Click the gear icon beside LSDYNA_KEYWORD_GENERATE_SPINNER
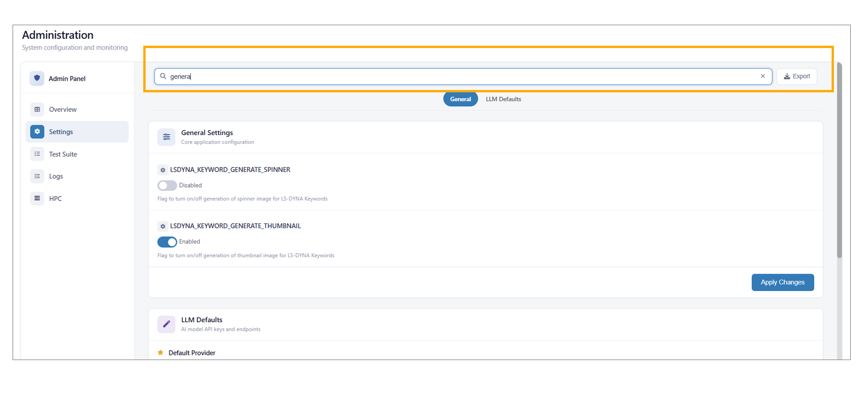This screenshot has width=868, height=402. pyautogui.click(x=163, y=170)
